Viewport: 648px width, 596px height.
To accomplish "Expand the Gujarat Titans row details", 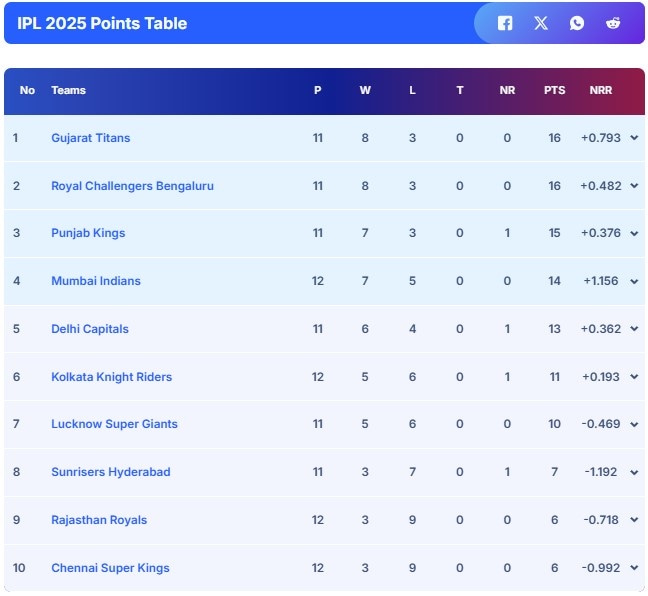I will click(634, 138).
